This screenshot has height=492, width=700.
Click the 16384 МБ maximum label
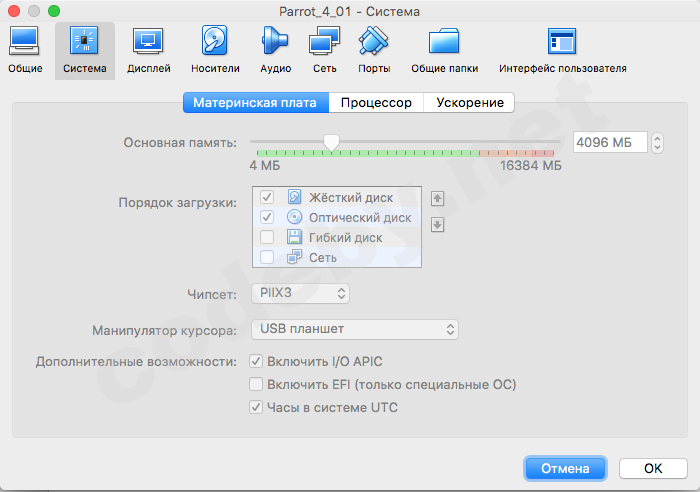(x=530, y=166)
